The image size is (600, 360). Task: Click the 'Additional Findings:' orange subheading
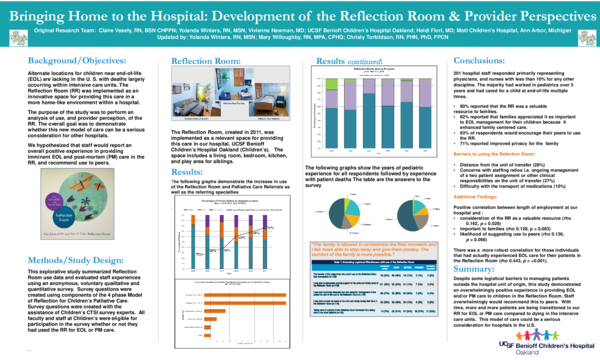[475, 197]
